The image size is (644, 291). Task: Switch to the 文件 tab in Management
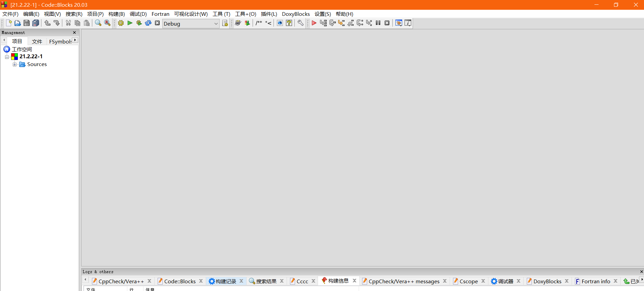(37, 41)
